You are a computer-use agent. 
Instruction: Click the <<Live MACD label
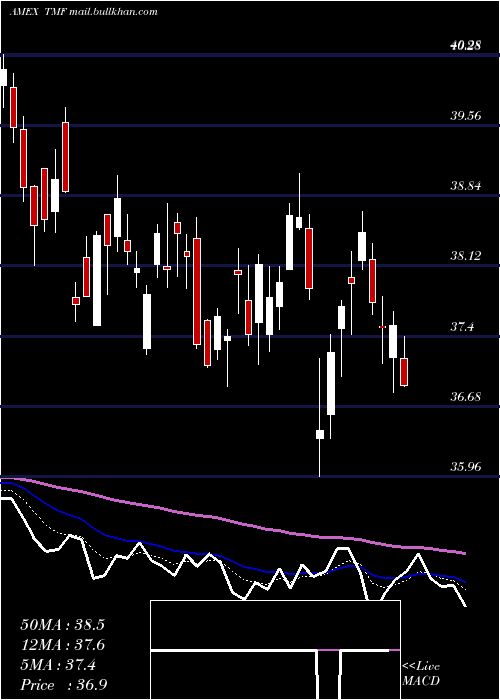pos(421,674)
